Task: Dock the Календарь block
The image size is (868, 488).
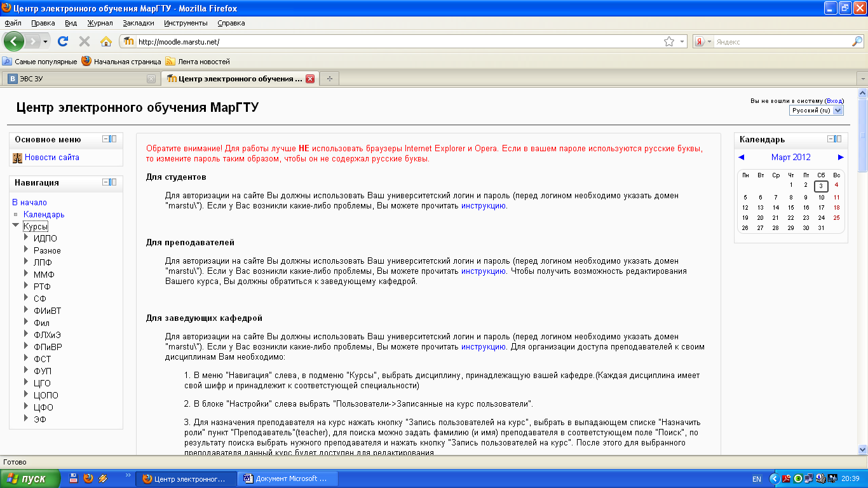Action: click(837, 139)
